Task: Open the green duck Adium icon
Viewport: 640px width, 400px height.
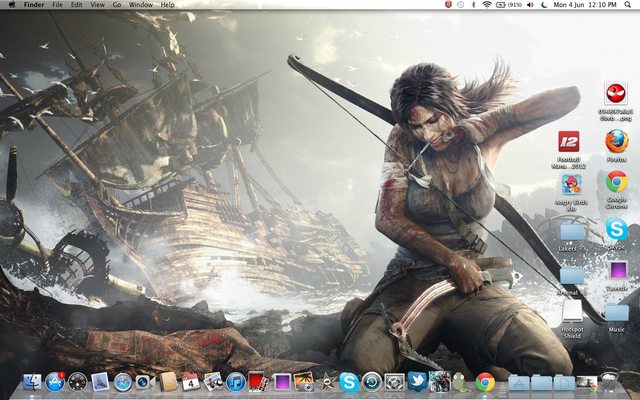Action: 462,382
